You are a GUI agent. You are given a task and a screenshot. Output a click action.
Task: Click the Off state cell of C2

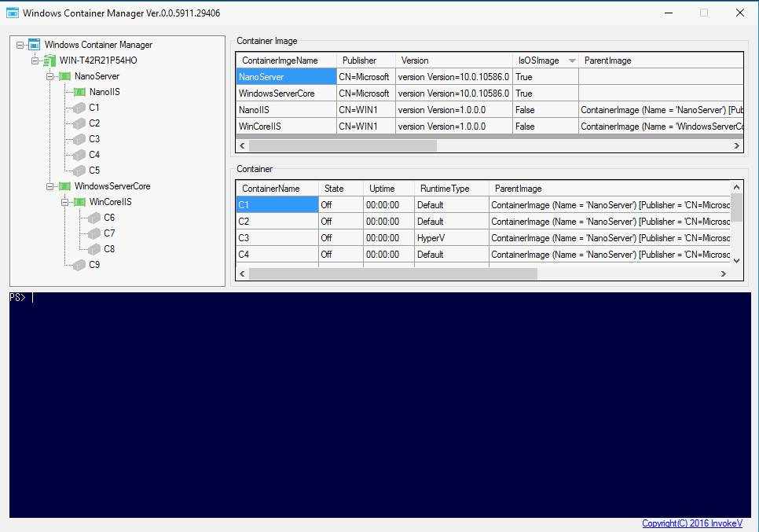click(x=341, y=222)
